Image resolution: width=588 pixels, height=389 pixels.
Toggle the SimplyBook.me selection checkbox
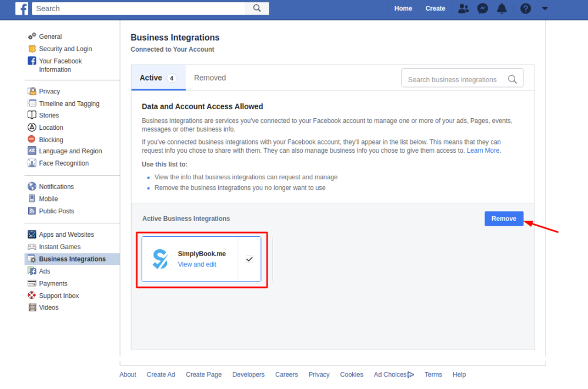(249, 259)
